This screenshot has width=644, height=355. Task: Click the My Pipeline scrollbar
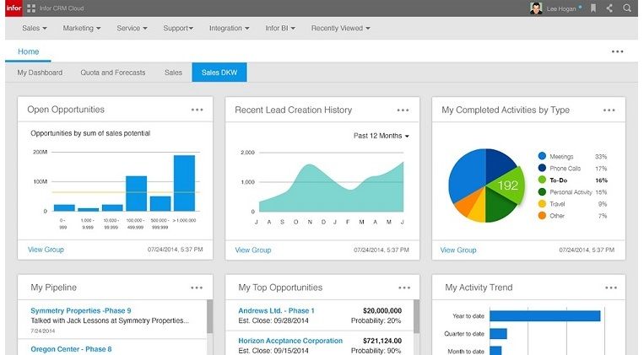point(210,316)
